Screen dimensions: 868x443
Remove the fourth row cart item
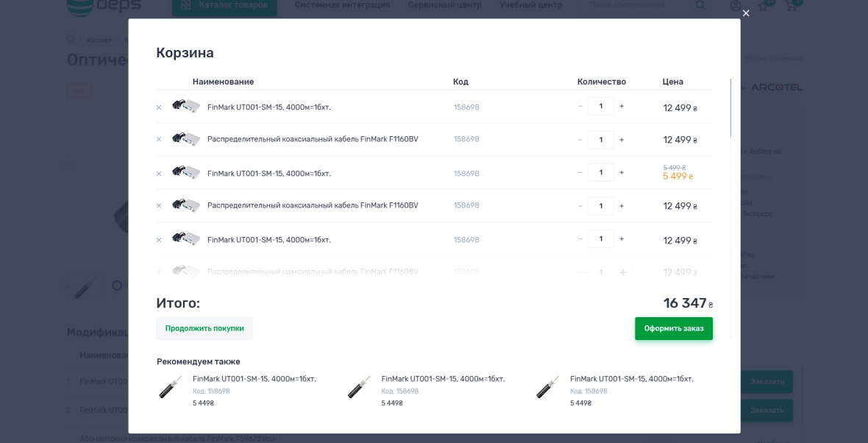pyautogui.click(x=159, y=206)
